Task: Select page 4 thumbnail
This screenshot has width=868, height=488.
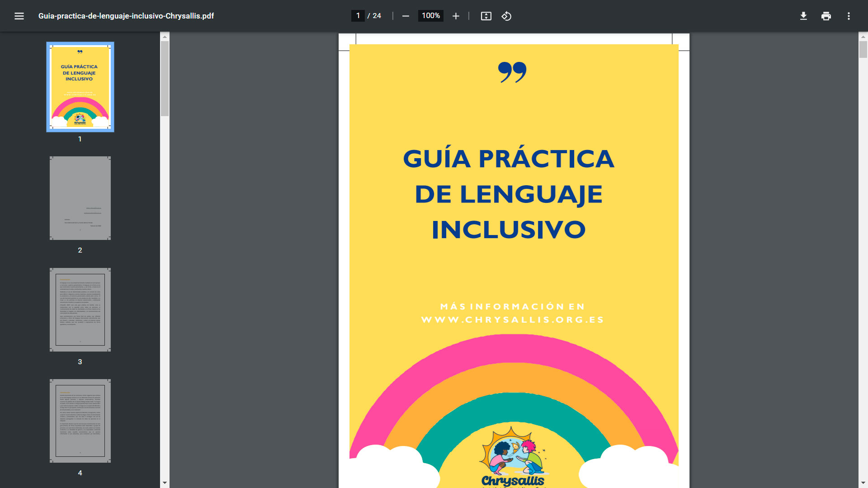Action: 80,421
